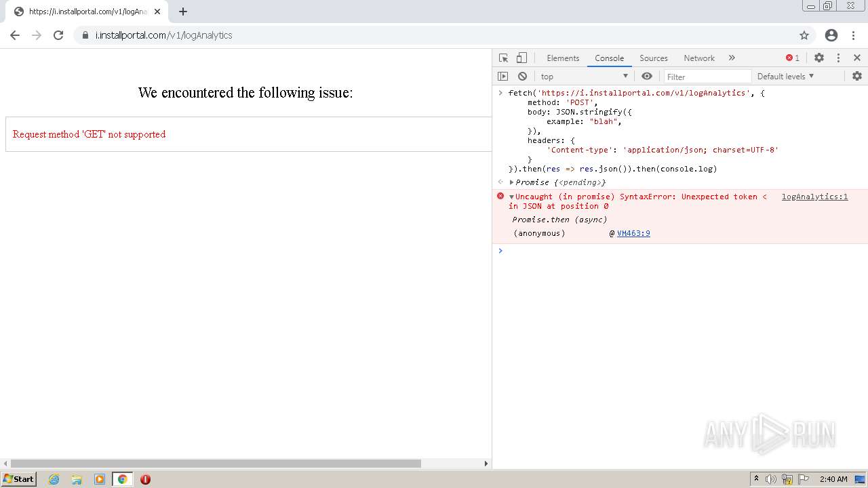Open the Action Center flag icon

[x=804, y=479]
